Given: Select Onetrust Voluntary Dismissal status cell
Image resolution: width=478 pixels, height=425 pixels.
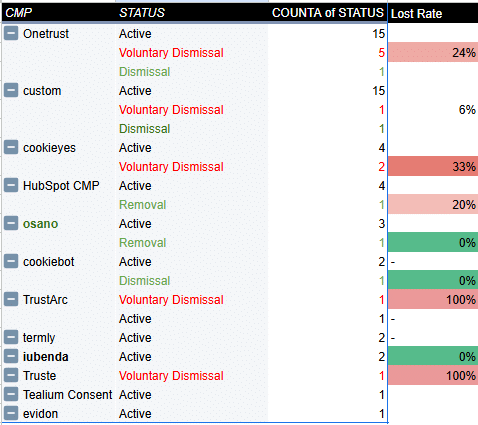Looking at the screenshot, I should coord(192,53).
